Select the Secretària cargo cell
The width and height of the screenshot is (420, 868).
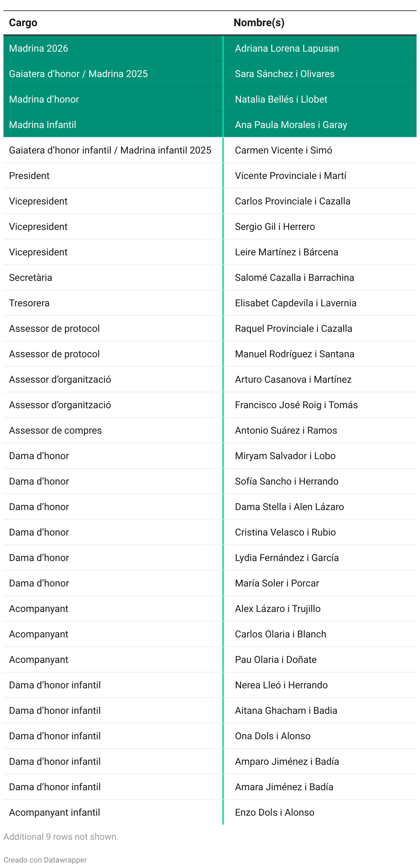click(x=31, y=278)
